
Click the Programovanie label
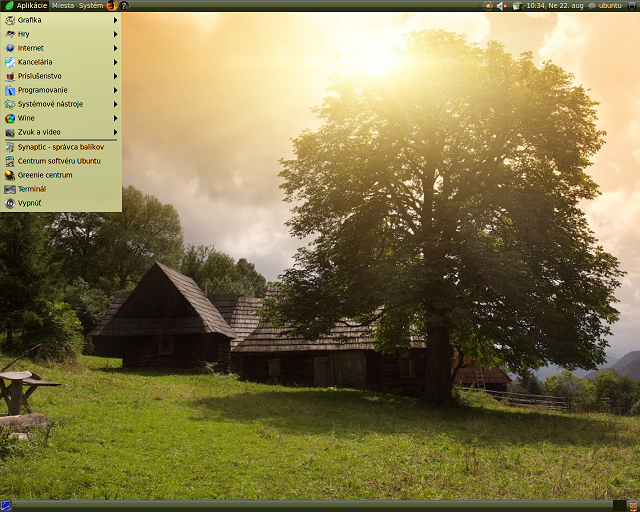[x=42, y=90]
